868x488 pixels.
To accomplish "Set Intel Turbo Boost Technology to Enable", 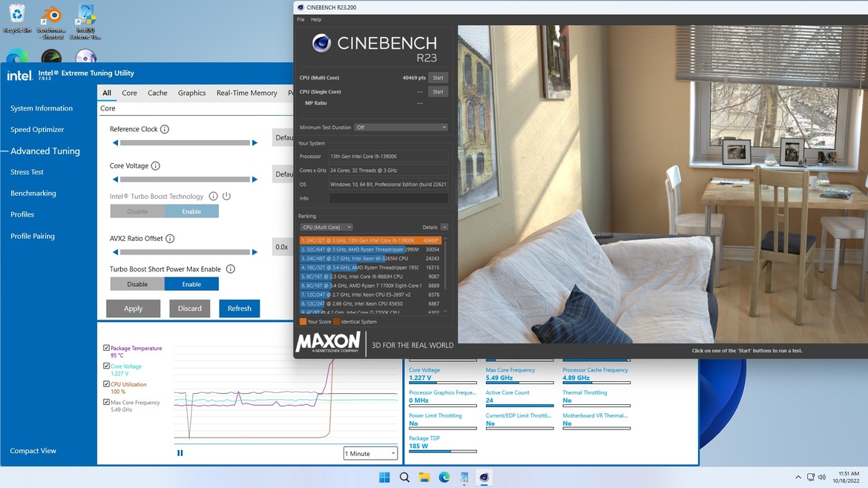I will pyautogui.click(x=191, y=211).
